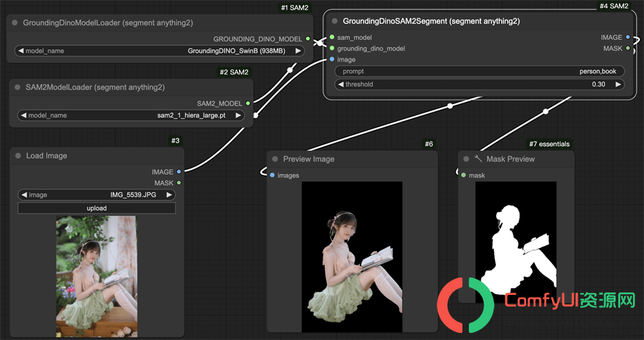This screenshot has width=644, height=340.
Task: Click the wrench icon on Mask Preview node
Action: 478,158
